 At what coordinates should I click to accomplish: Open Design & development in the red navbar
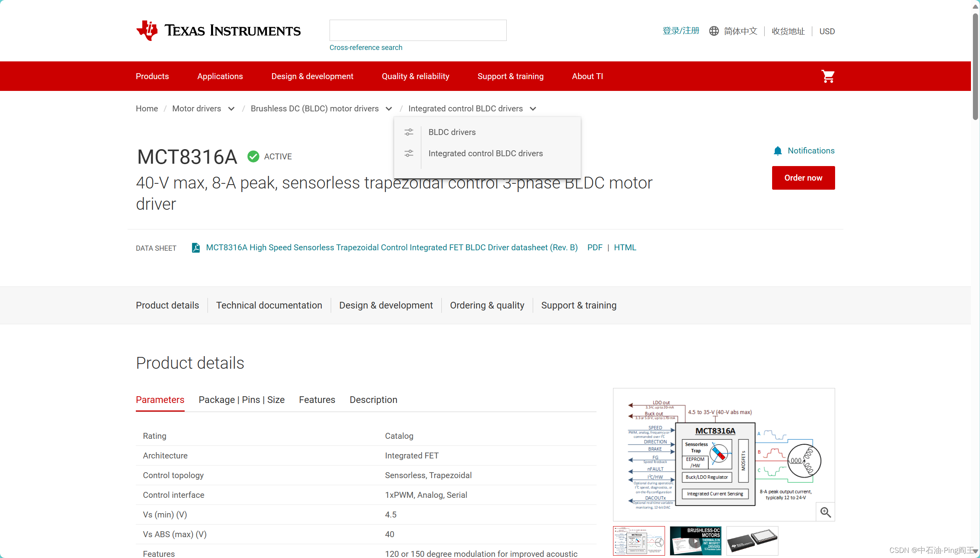tap(312, 76)
